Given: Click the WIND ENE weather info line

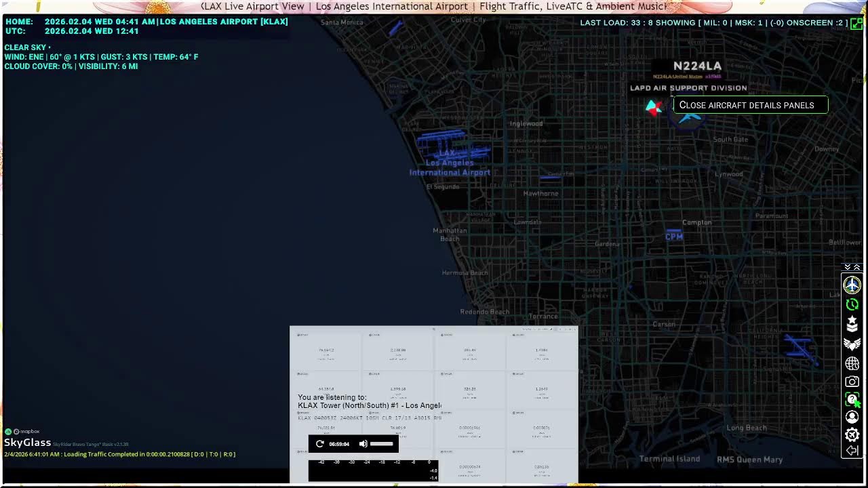Looking at the screenshot, I should [x=102, y=57].
